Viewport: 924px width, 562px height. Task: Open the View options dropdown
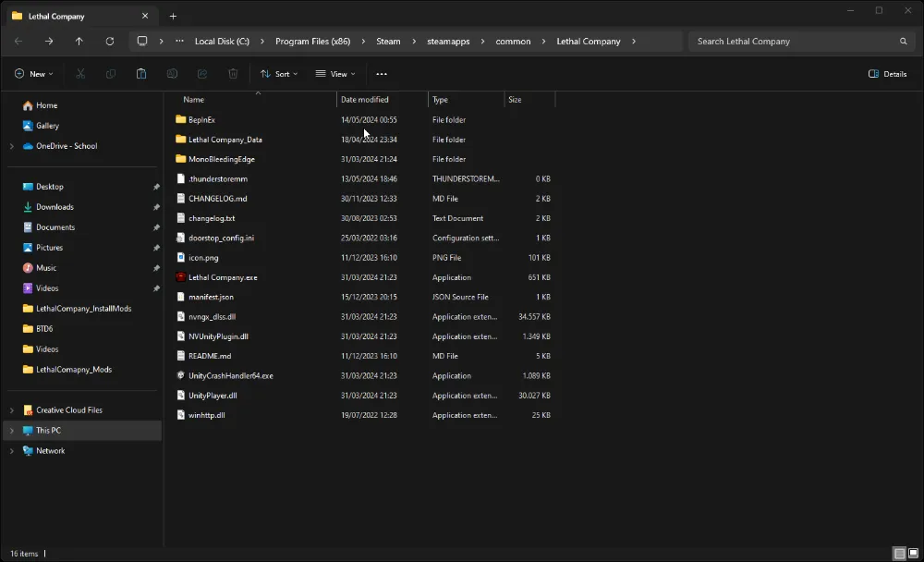point(336,74)
